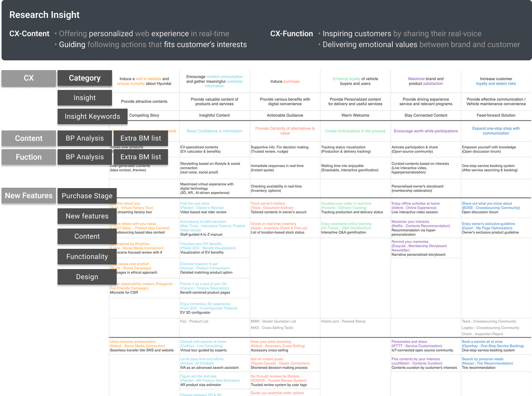This screenshot has height=396, width=532.
Task: Select the Purchase Stage label
Action: 87,196
